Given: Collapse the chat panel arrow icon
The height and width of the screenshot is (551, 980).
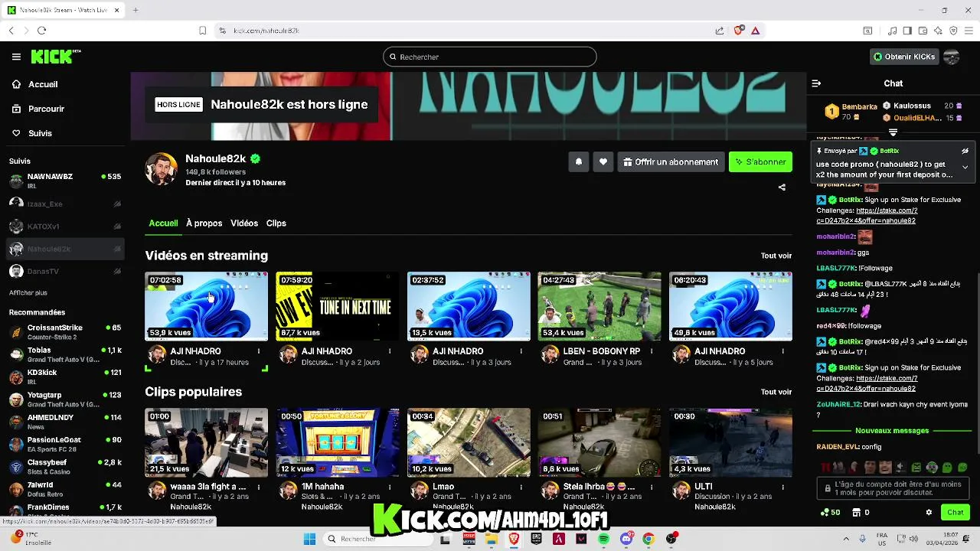Looking at the screenshot, I should (816, 83).
